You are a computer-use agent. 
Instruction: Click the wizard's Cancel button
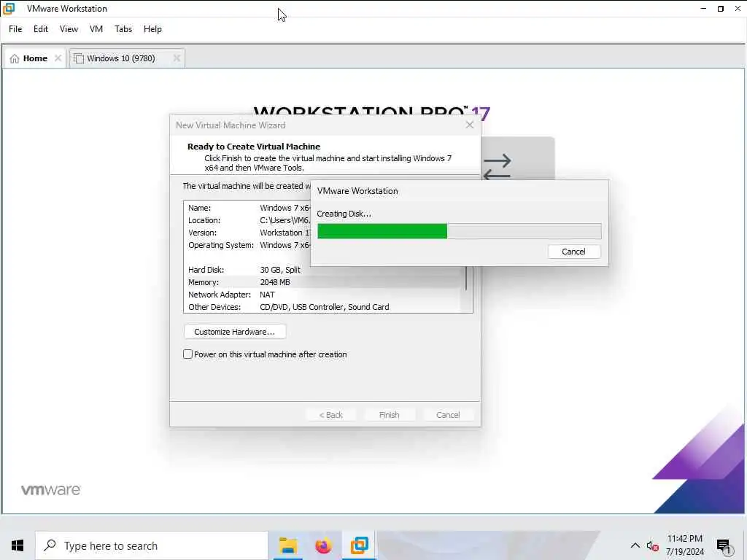point(449,415)
